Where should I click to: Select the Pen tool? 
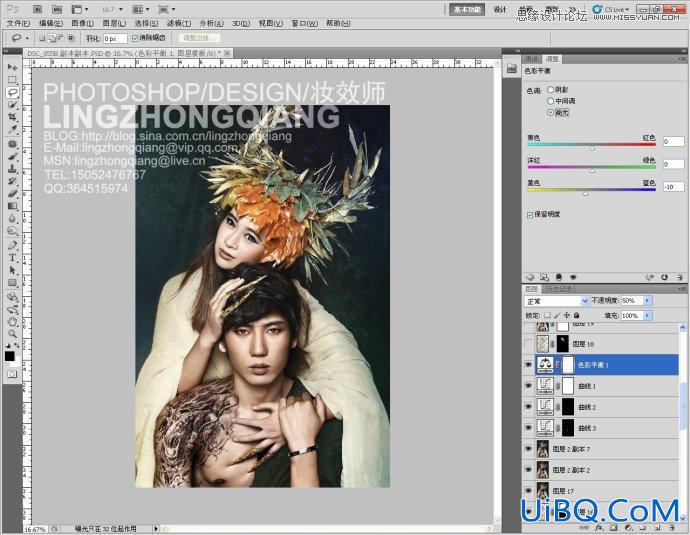pos(12,246)
